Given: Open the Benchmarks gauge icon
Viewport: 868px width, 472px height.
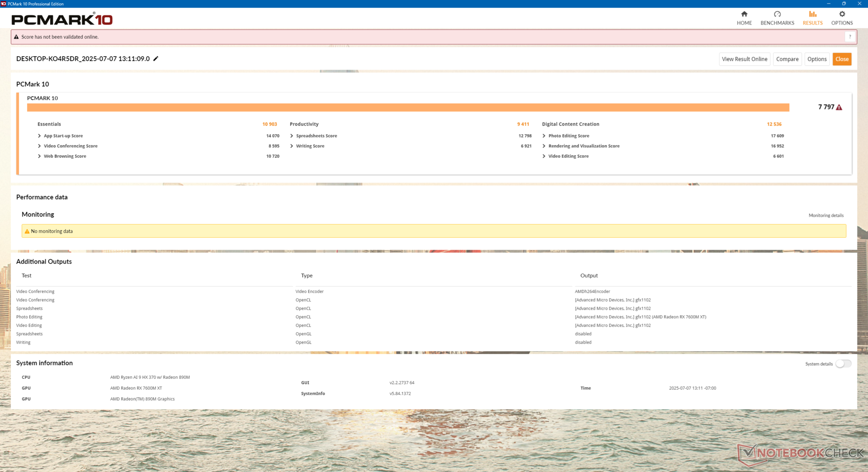Looking at the screenshot, I should (777, 14).
